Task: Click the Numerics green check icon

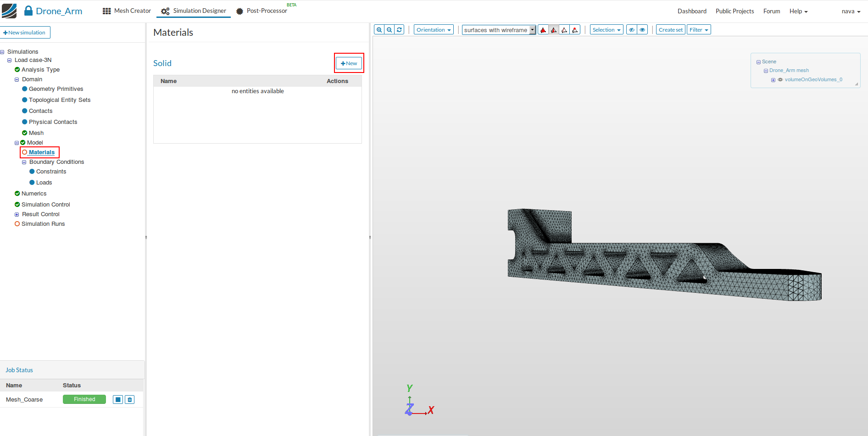Action: click(x=17, y=194)
